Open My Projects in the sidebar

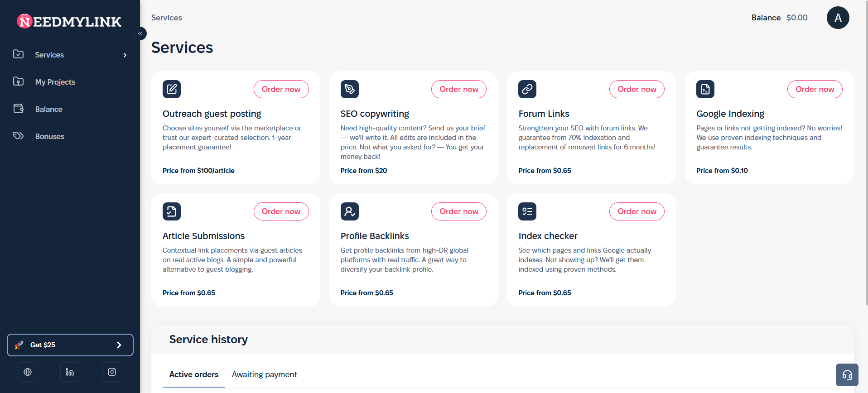[x=55, y=82]
